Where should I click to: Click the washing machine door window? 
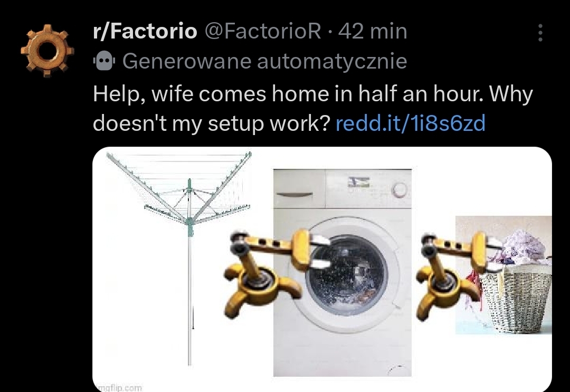coord(346,274)
